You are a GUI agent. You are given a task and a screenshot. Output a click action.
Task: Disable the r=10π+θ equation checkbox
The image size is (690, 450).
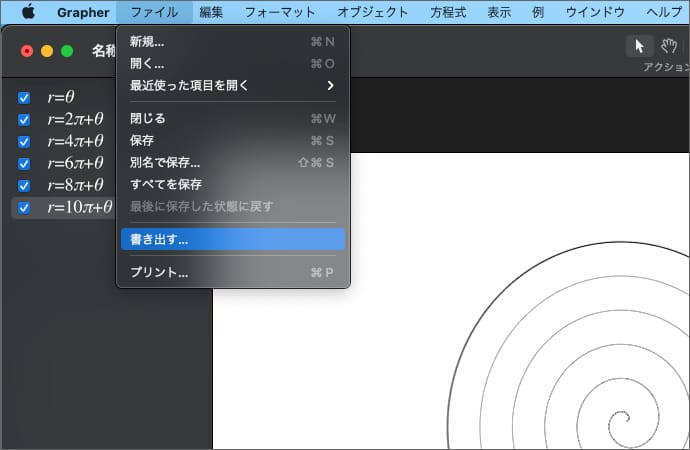point(25,208)
